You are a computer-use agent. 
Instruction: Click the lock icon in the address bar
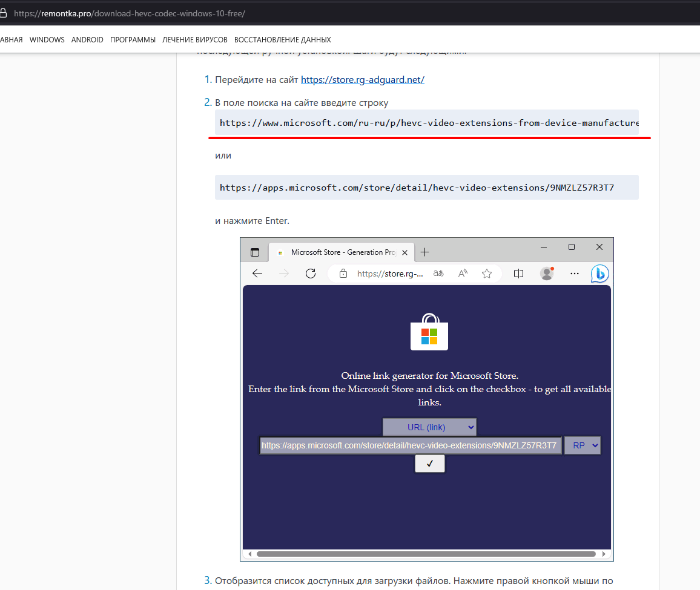pyautogui.click(x=3, y=13)
